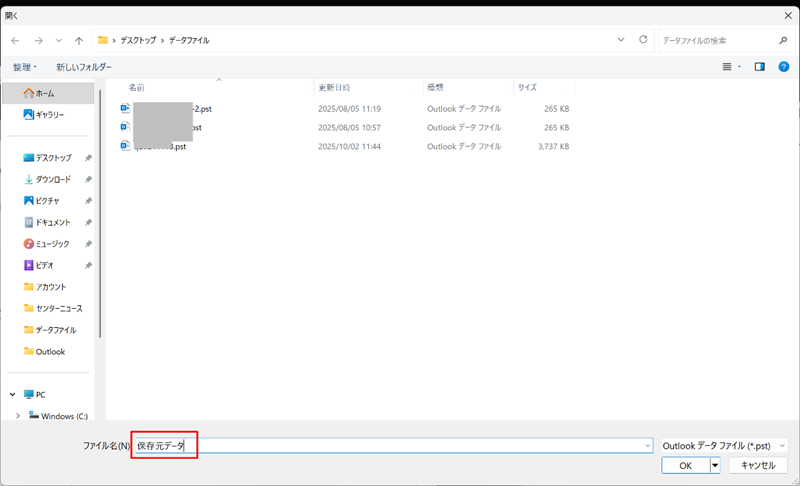The height and width of the screenshot is (486, 800).
Task: Open ミュージック folder in sidebar
Action: (x=53, y=244)
